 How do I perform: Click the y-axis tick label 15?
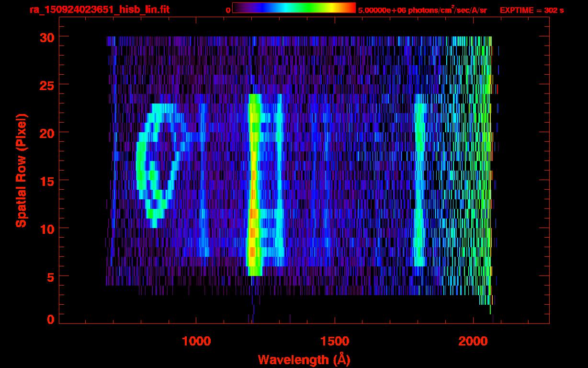pyautogui.click(x=47, y=181)
